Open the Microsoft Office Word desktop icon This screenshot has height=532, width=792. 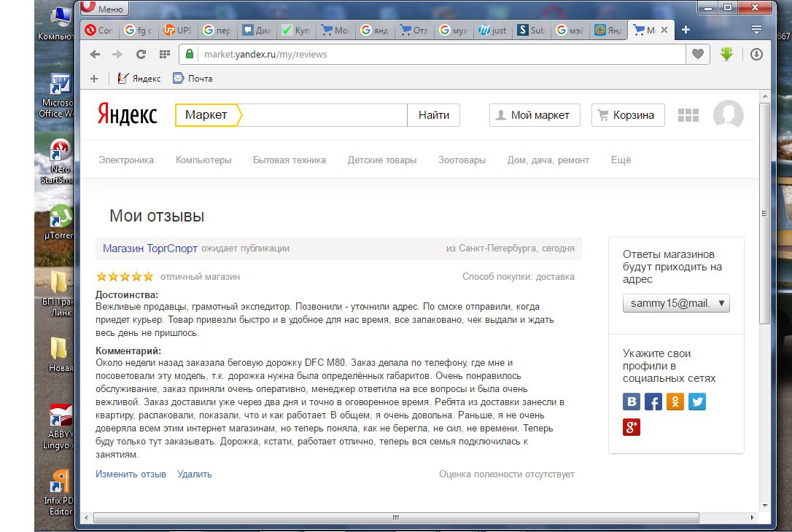point(57,96)
